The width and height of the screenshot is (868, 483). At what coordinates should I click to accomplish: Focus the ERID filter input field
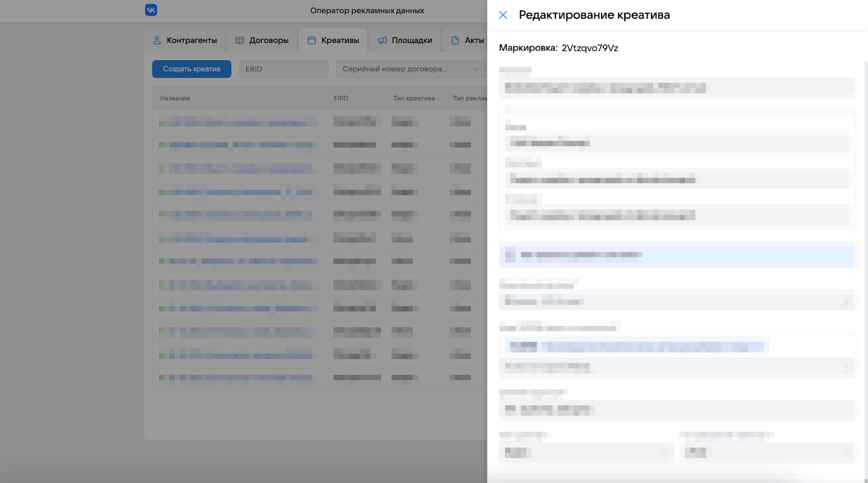[x=284, y=69]
